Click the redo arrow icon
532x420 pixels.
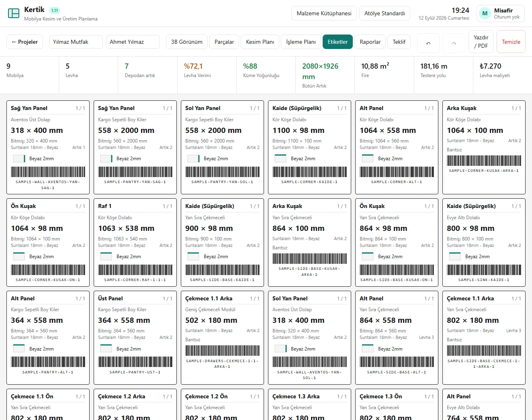pos(454,43)
